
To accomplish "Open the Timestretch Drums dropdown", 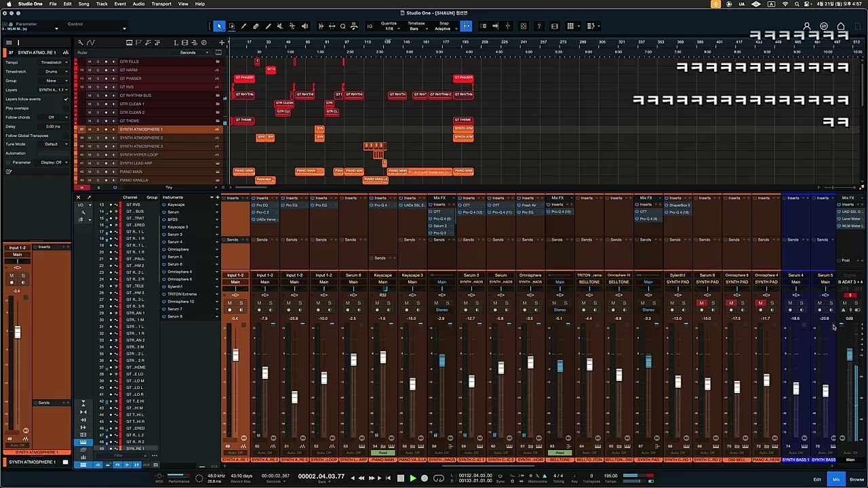I will [55, 71].
